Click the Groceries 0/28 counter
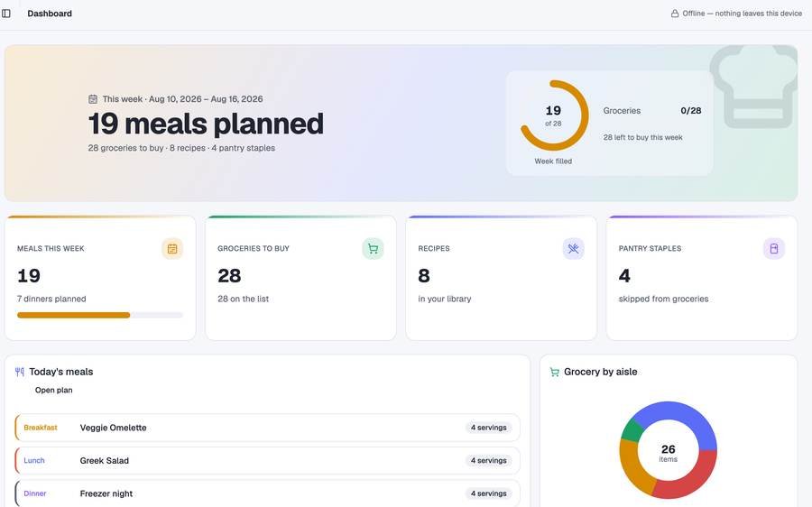 652,111
